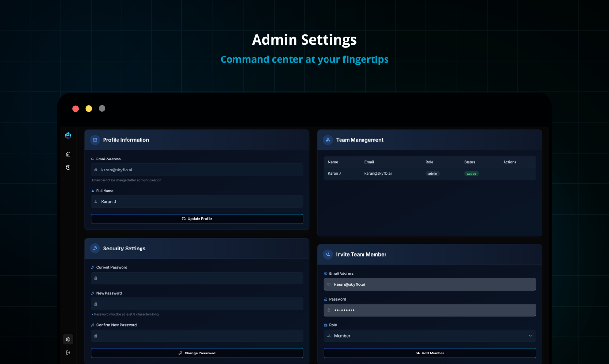
Task: Click the Actions column header
Action: (510, 162)
